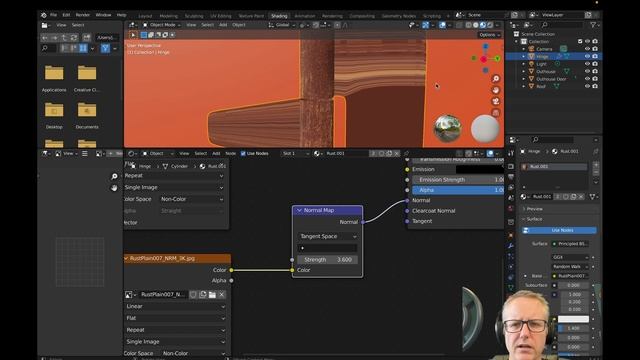
Task: Expand the Preview panel in material properties
Action: [x=534, y=209]
